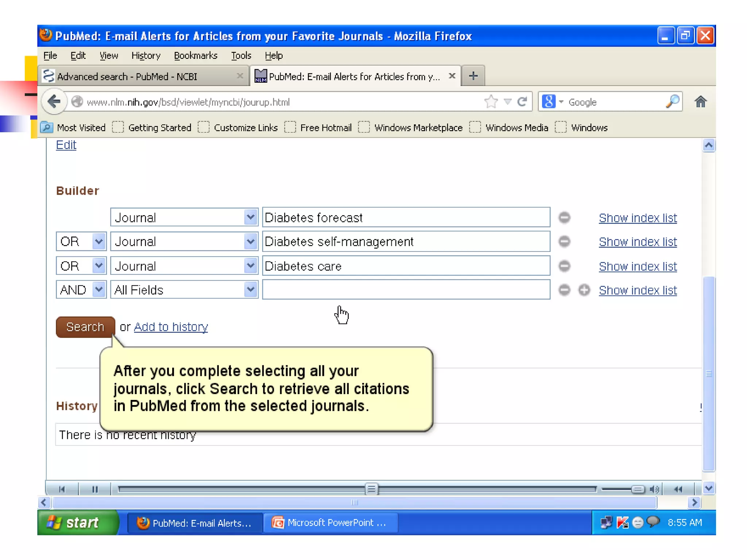Open the AND operator dropdown
The height and width of the screenshot is (560, 747).
[x=98, y=290]
